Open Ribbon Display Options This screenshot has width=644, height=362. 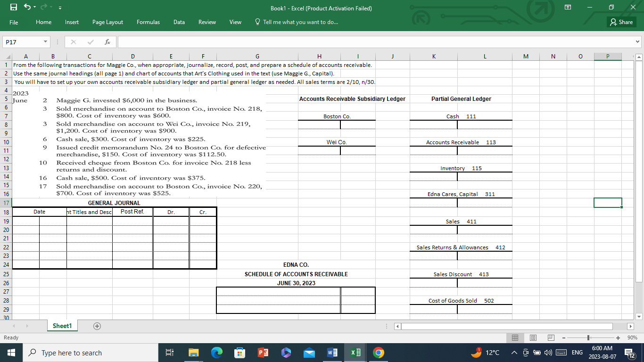(568, 7)
